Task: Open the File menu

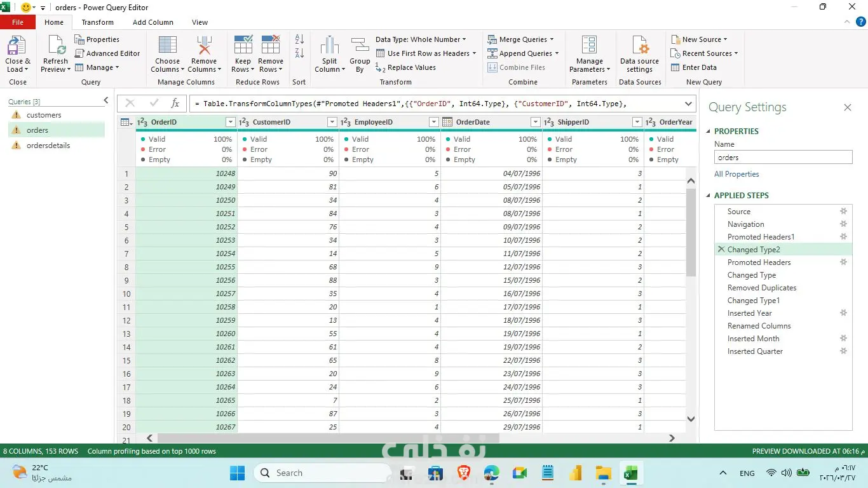Action: click(x=18, y=22)
